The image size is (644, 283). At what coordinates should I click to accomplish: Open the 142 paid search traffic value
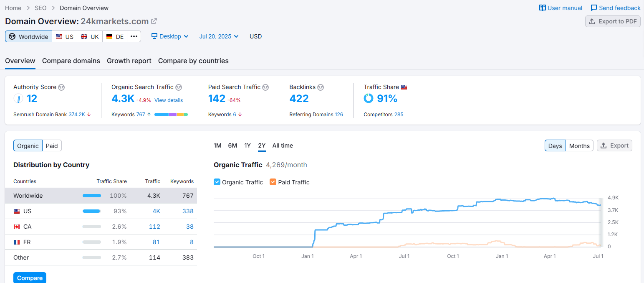tap(217, 99)
